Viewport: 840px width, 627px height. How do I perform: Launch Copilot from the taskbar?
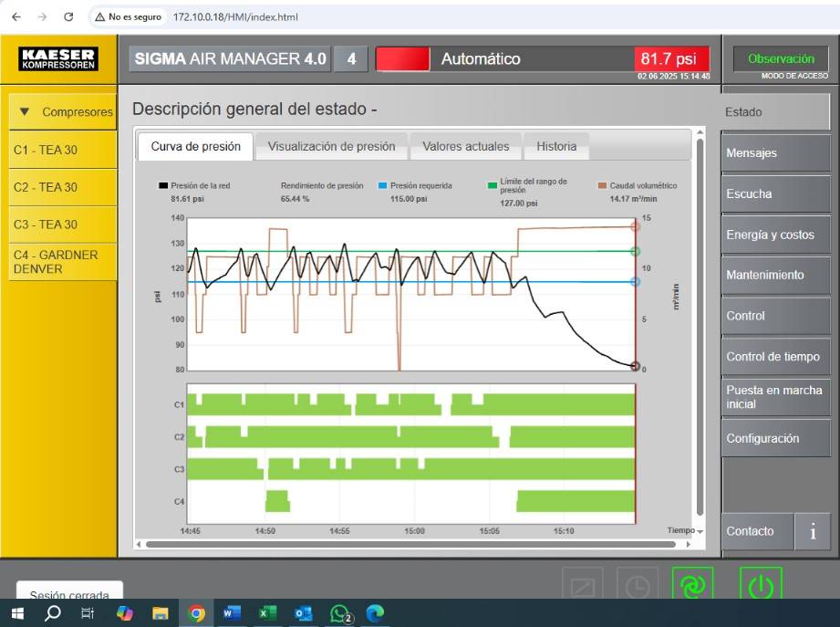pos(124,613)
